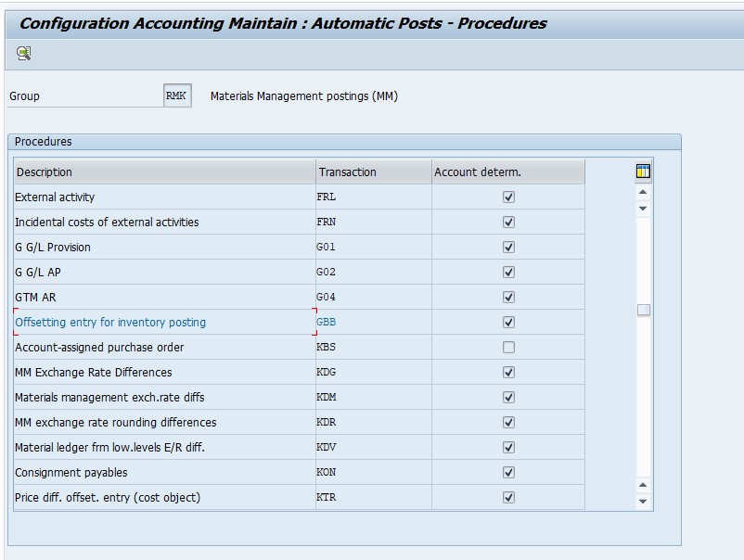The image size is (744, 560).
Task: Enable Account determ. checkbox for KBS
Action: tap(508, 348)
